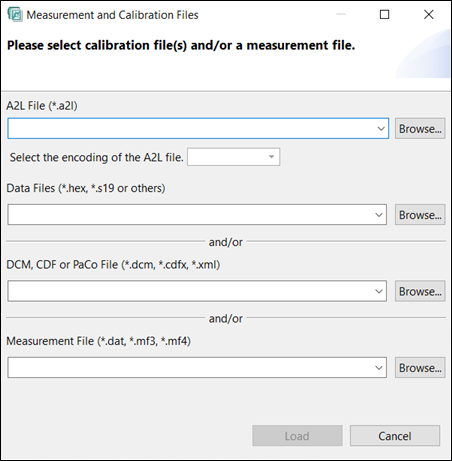Expand the Measurement File dropdown arrow
Viewport: 452px width, 461px height.
click(x=379, y=368)
